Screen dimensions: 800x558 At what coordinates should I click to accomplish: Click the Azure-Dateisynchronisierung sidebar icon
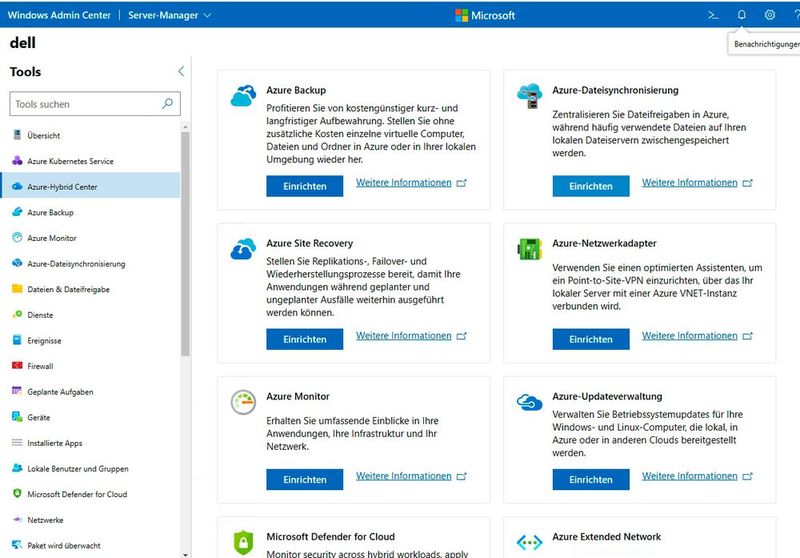[x=17, y=263]
